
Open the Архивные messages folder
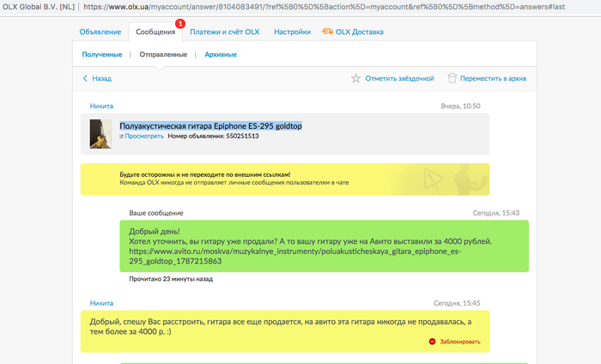click(x=221, y=54)
